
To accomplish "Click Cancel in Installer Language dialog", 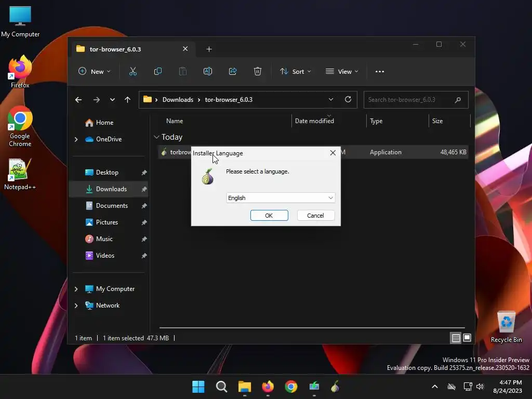I will (x=315, y=216).
